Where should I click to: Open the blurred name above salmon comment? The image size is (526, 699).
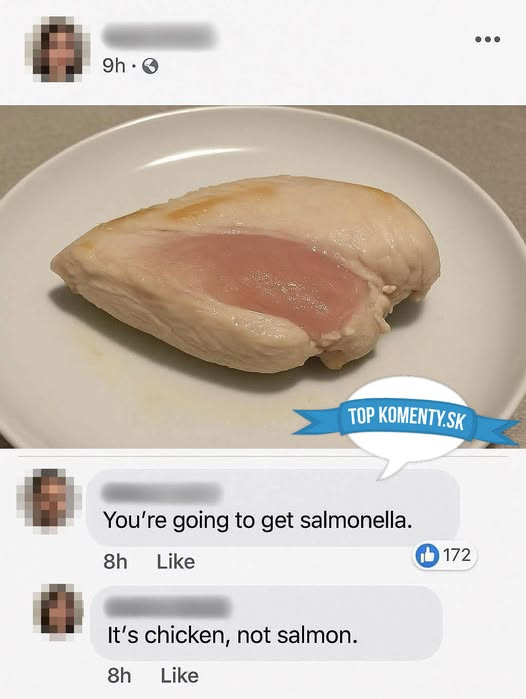pyautogui.click(x=168, y=607)
